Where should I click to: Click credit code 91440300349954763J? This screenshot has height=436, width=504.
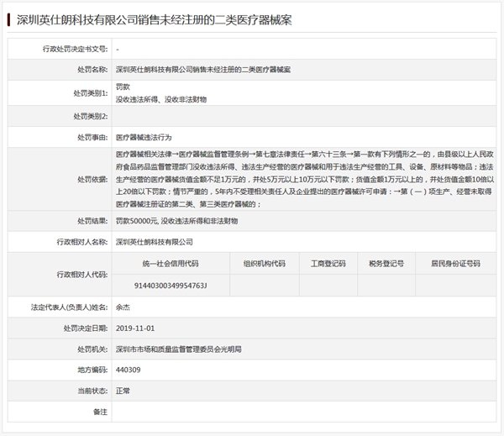click(171, 286)
